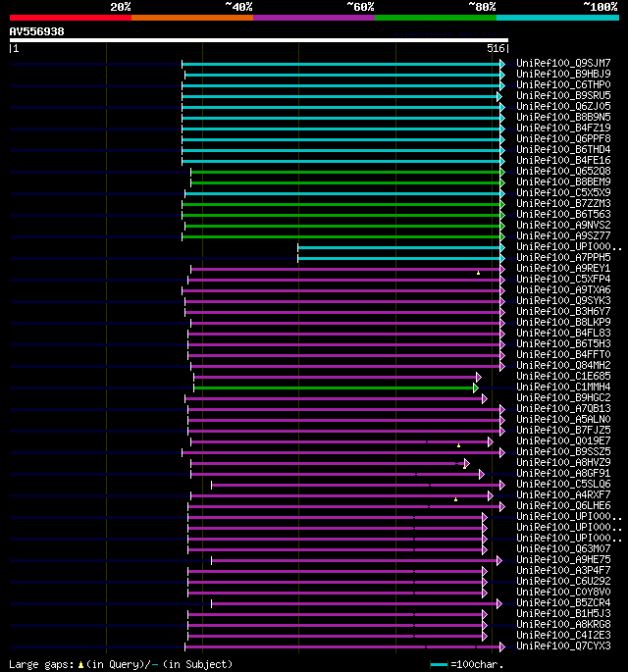Select the UniRef100_A9NVS2 label
The width and height of the screenshot is (628, 672).
(x=563, y=225)
